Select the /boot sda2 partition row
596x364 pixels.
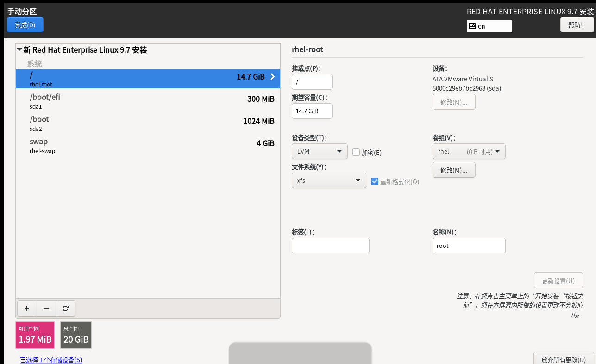click(x=148, y=123)
